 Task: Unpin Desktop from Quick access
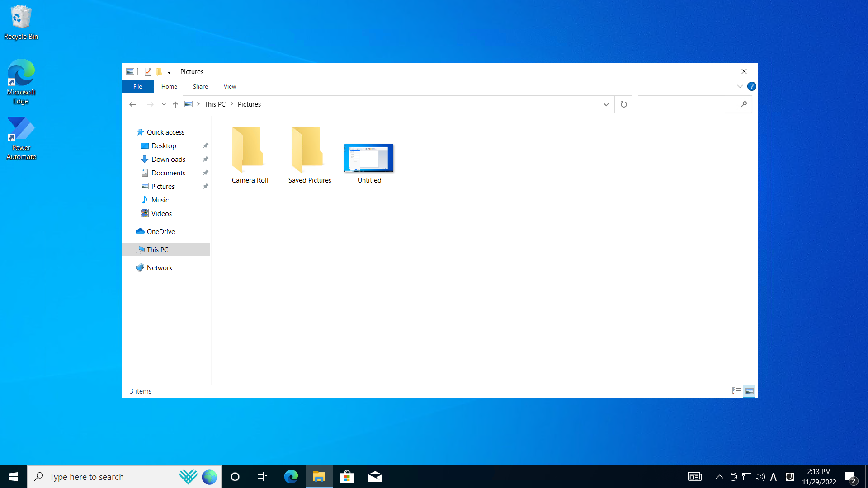pyautogui.click(x=205, y=145)
